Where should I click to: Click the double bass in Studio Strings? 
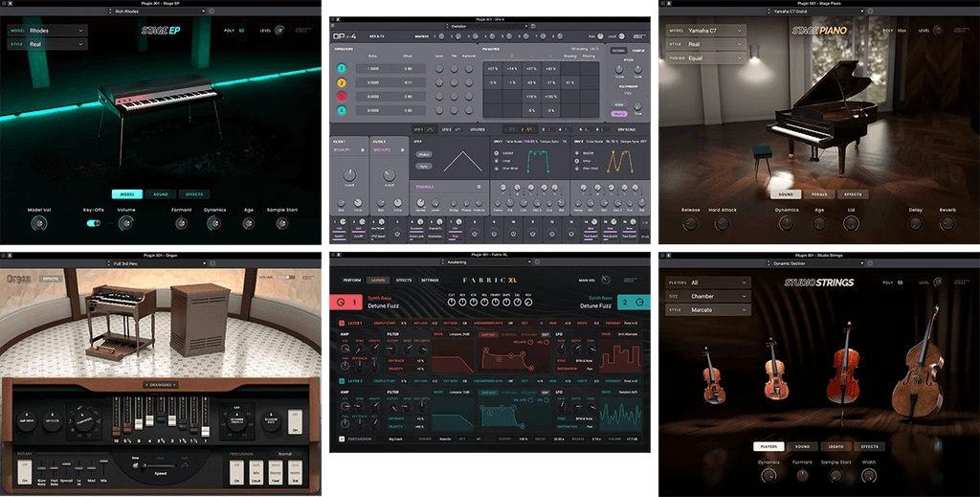tap(916, 366)
